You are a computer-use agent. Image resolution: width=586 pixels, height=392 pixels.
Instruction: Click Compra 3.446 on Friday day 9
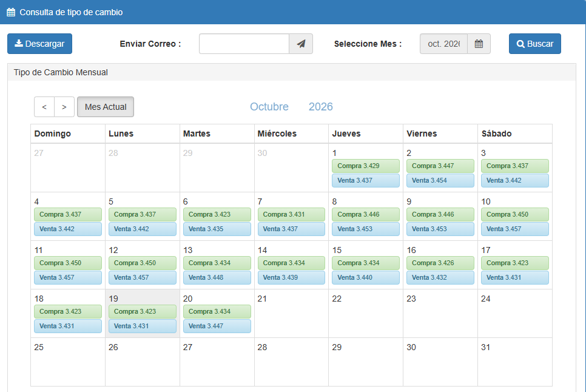[x=440, y=214]
